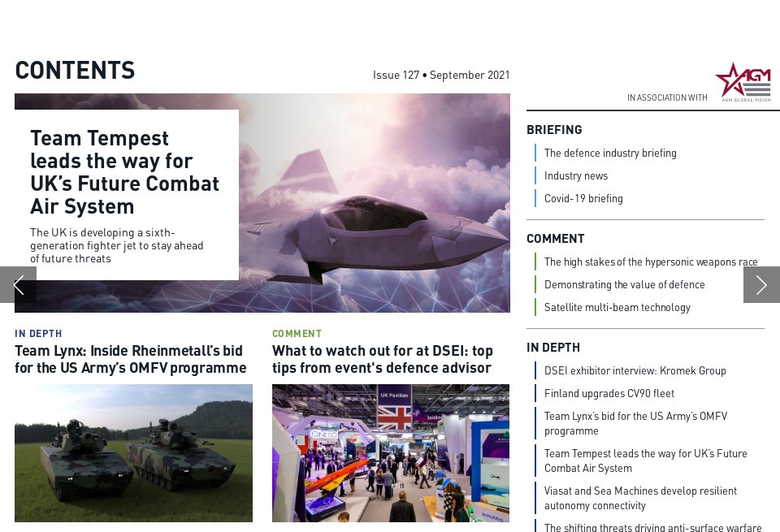Open The defence industry briefing link
Image resolution: width=780 pixels, height=532 pixels.
(610, 153)
